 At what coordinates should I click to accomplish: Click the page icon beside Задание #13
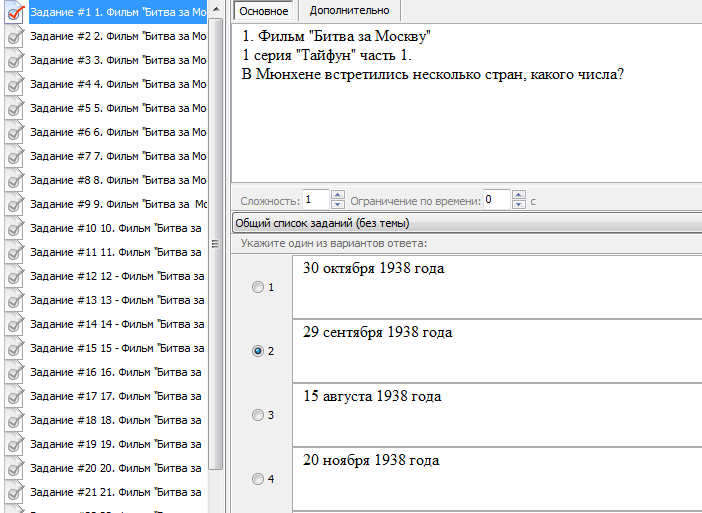[14, 300]
